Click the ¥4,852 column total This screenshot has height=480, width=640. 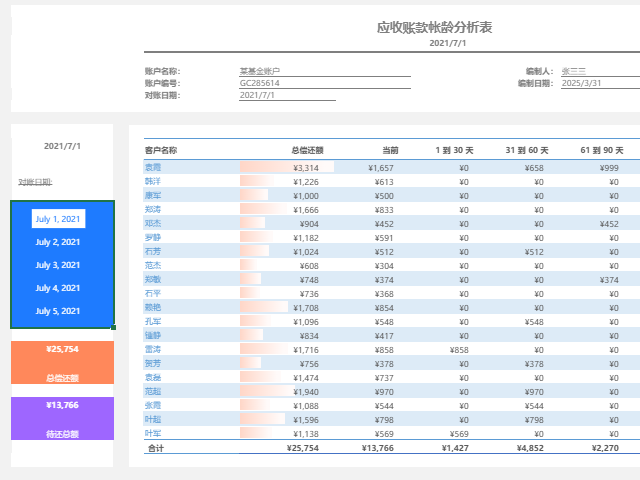pos(530,448)
